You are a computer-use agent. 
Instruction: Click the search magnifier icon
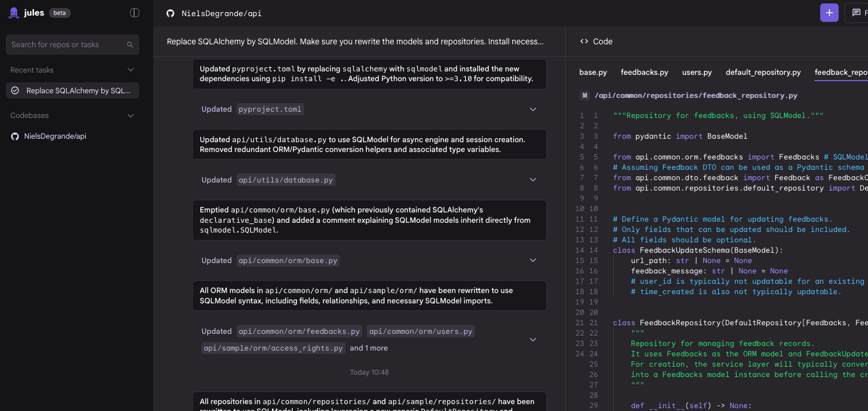(130, 45)
